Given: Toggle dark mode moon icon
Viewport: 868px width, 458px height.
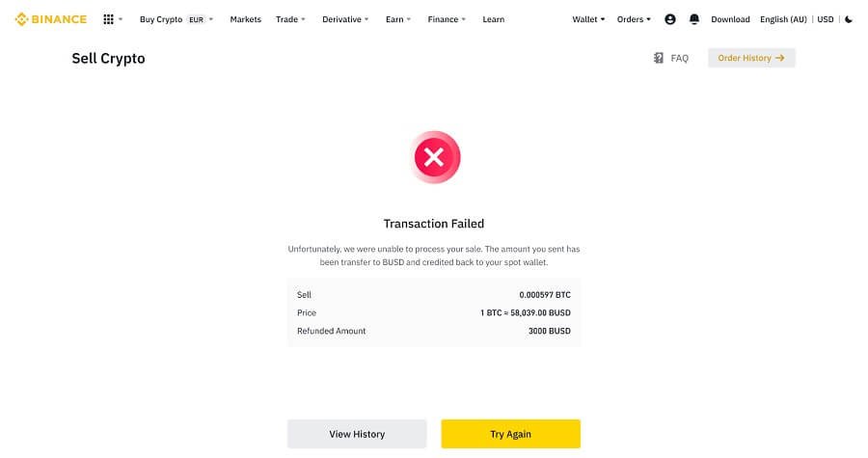Looking at the screenshot, I should coord(849,19).
